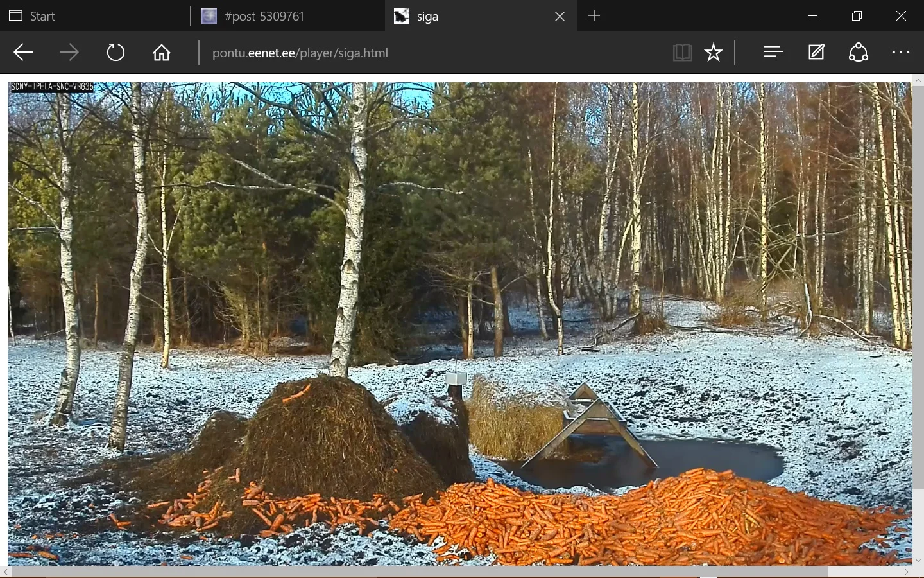Open the More actions menu
The width and height of the screenshot is (924, 578).
coord(901,53)
